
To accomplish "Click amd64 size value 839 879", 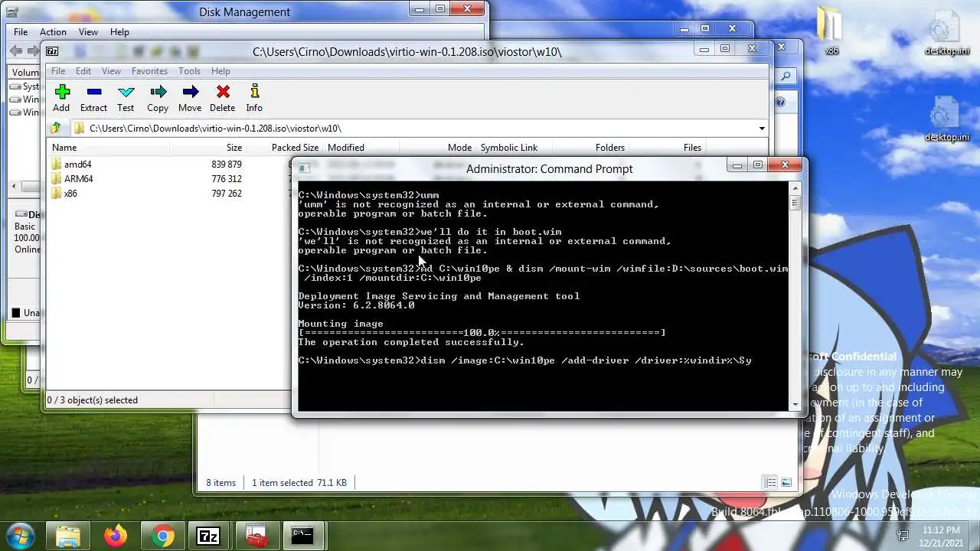I will 227,165.
